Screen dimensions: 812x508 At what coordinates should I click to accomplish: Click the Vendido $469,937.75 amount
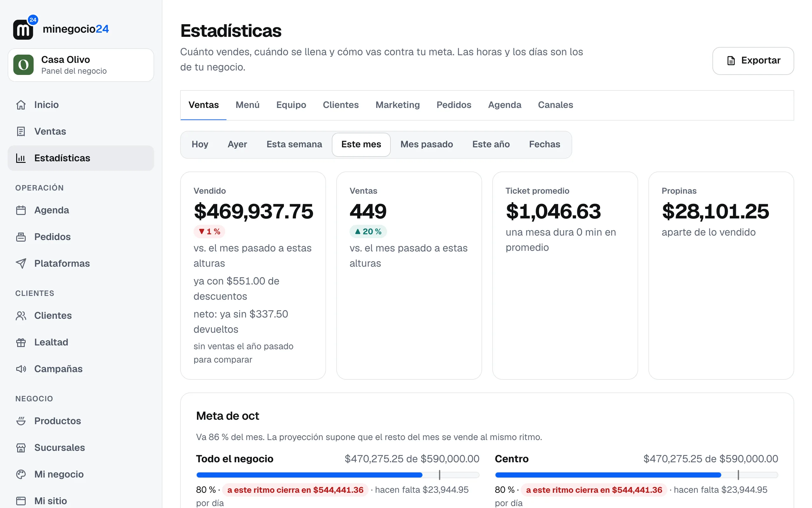[x=253, y=211]
